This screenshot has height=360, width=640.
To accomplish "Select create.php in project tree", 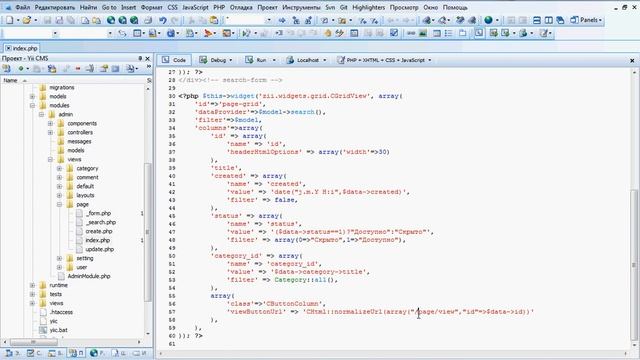I will click(x=99, y=231).
